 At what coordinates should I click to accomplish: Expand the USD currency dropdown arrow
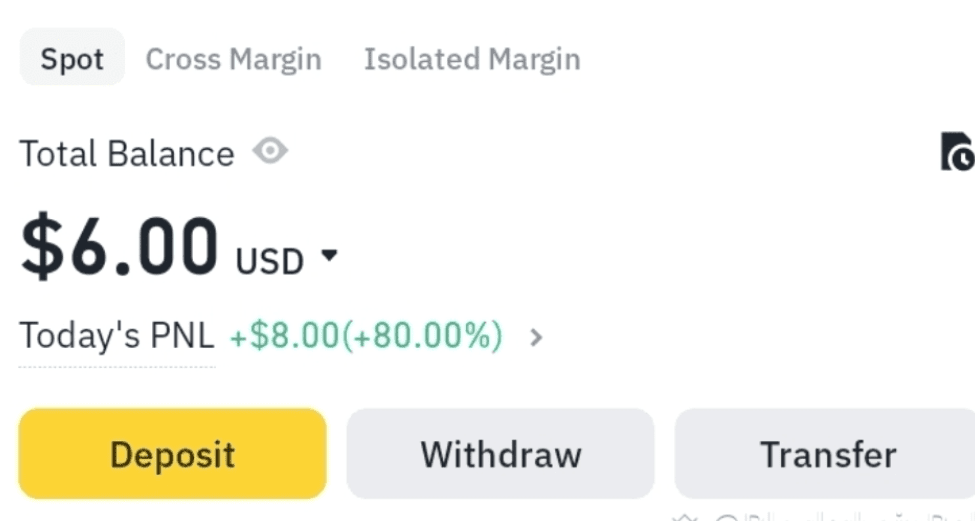pyautogui.click(x=329, y=257)
